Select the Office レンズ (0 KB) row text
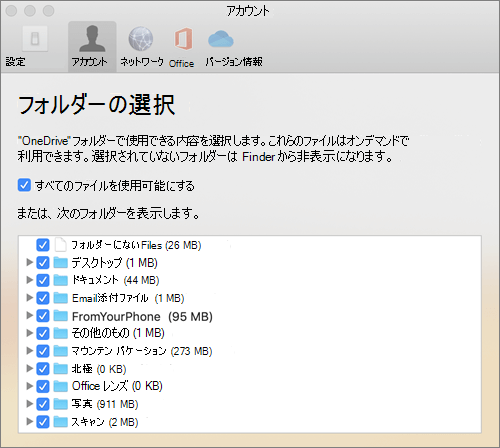Image resolution: width=500 pixels, height=448 pixels. [x=117, y=386]
